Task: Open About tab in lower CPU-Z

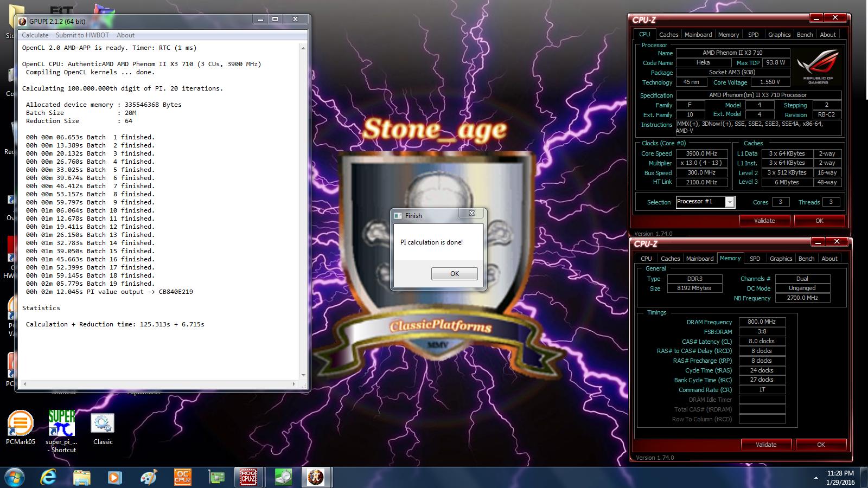Action: (829, 259)
